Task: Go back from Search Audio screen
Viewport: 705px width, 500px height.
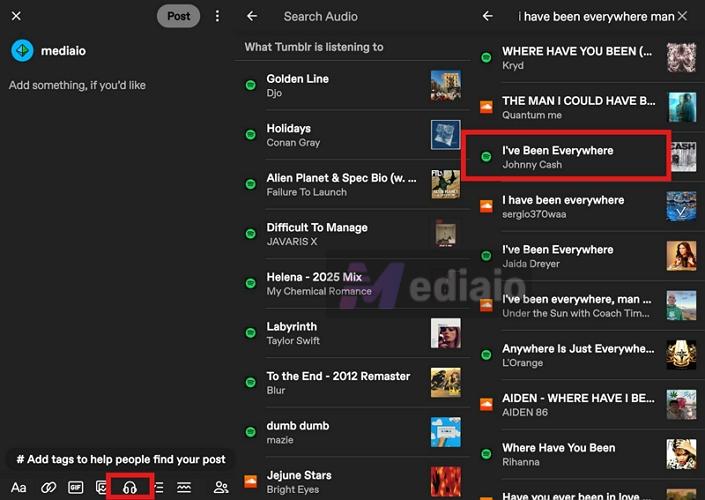Action: coord(252,16)
